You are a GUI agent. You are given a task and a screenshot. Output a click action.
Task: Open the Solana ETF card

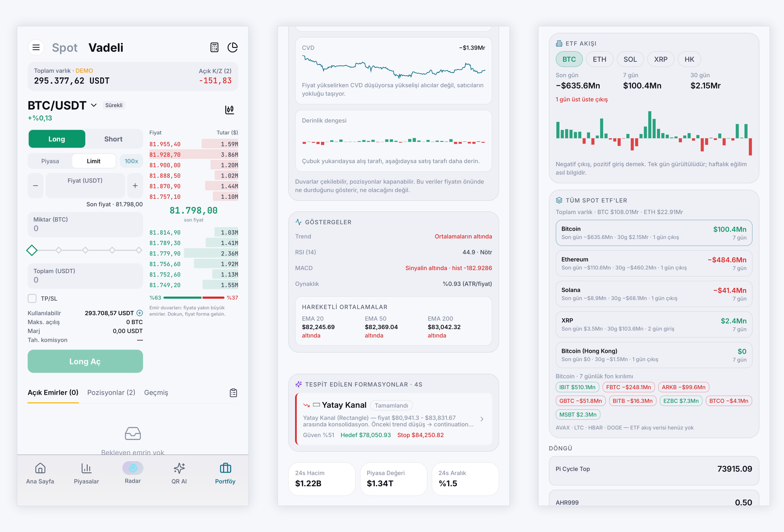click(x=654, y=294)
